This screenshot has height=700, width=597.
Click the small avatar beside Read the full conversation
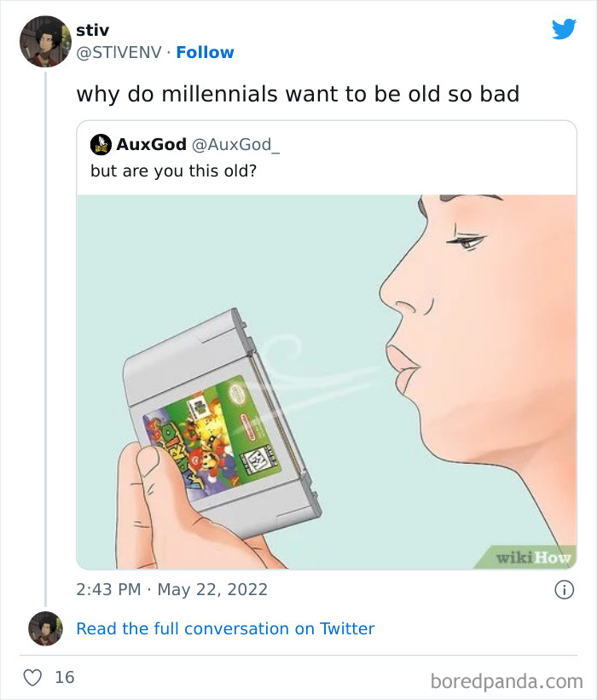(45, 628)
